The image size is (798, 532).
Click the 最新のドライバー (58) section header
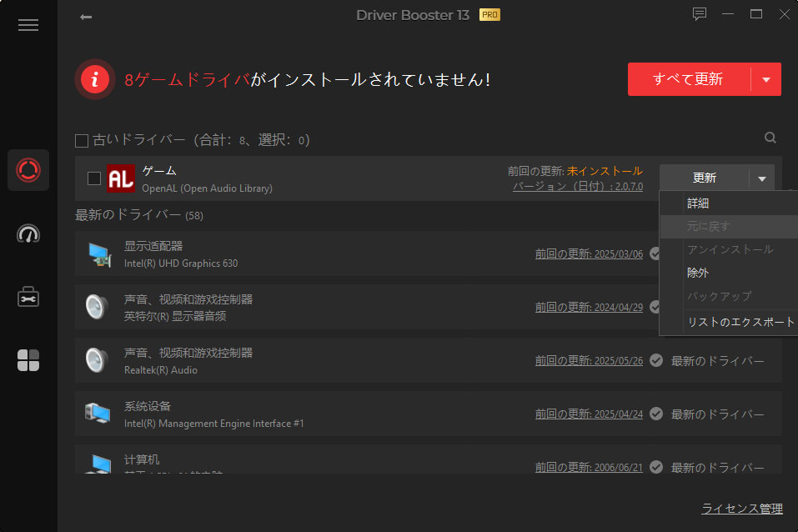139,215
